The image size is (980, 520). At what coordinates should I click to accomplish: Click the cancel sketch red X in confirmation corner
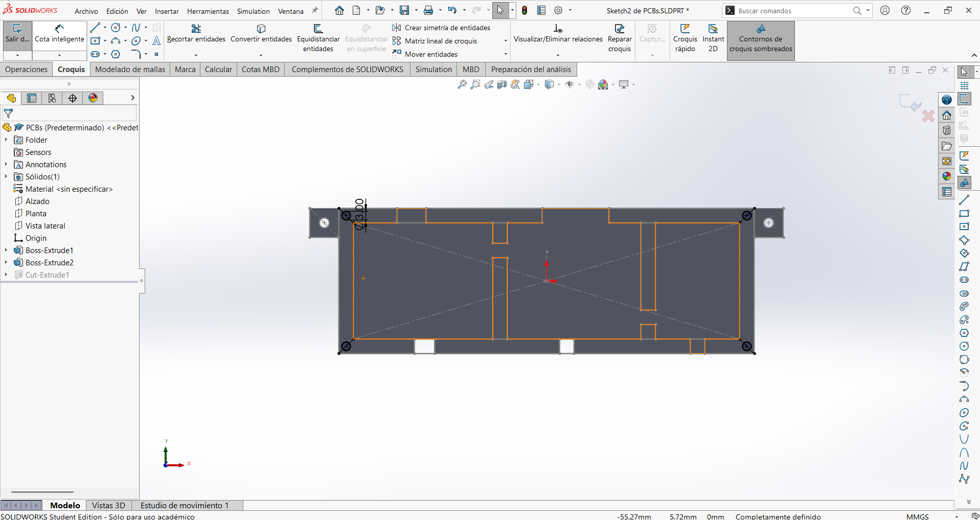click(928, 116)
